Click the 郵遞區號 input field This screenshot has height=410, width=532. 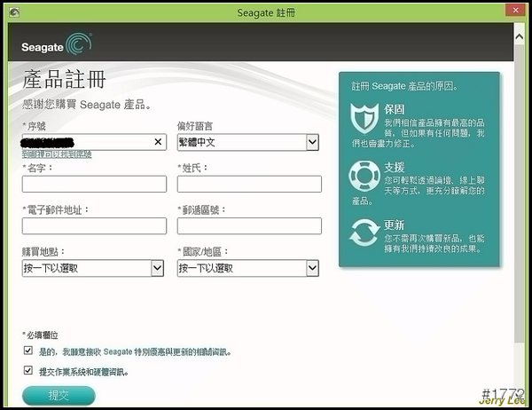point(248,226)
